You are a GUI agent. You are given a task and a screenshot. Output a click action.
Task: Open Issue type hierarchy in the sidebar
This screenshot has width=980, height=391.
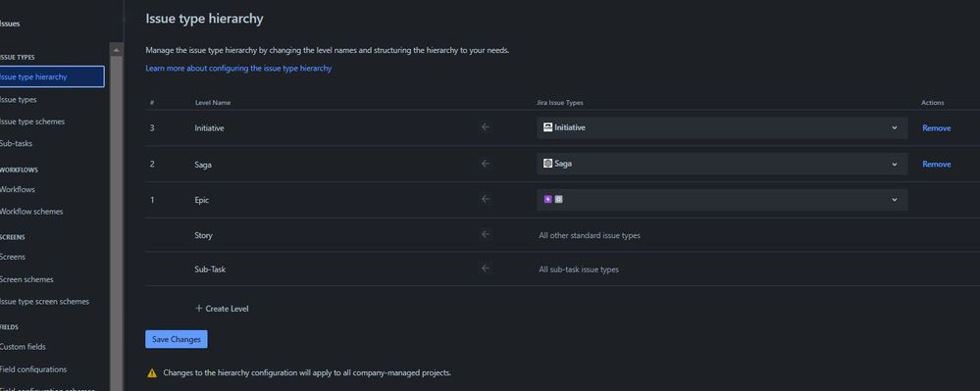pos(52,76)
